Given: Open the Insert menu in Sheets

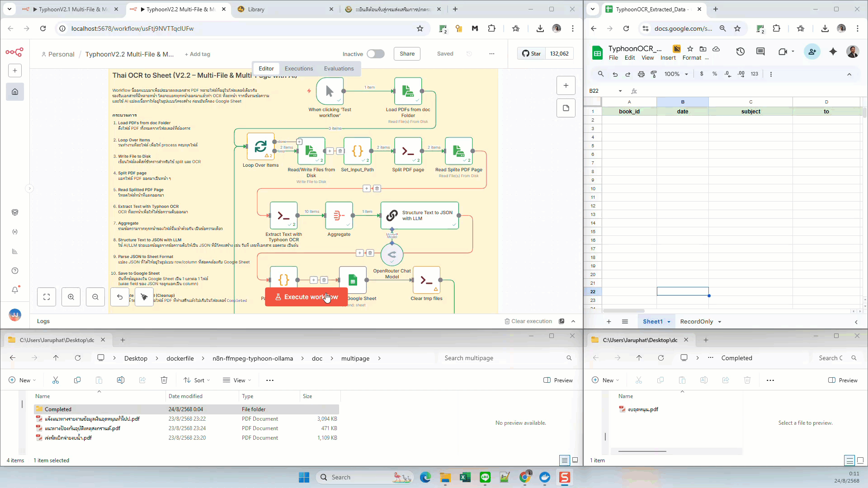Looking at the screenshot, I should click(x=668, y=58).
